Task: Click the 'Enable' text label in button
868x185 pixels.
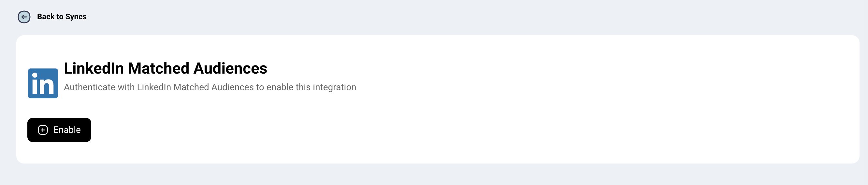Action: click(67, 130)
